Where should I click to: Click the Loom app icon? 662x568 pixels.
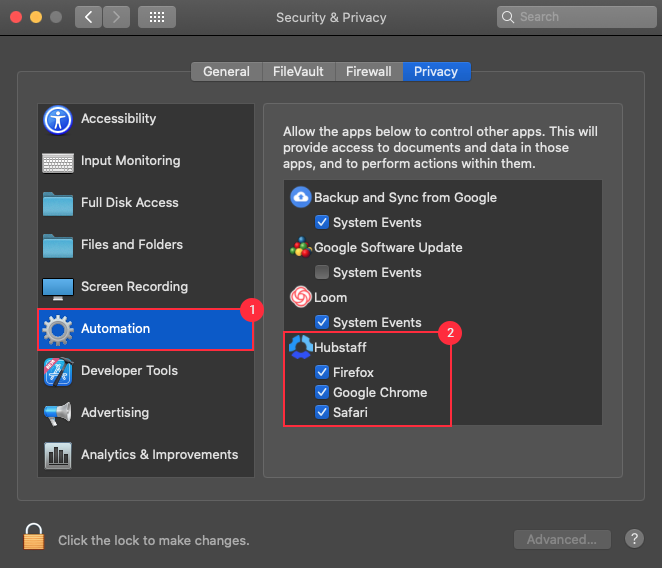301,297
